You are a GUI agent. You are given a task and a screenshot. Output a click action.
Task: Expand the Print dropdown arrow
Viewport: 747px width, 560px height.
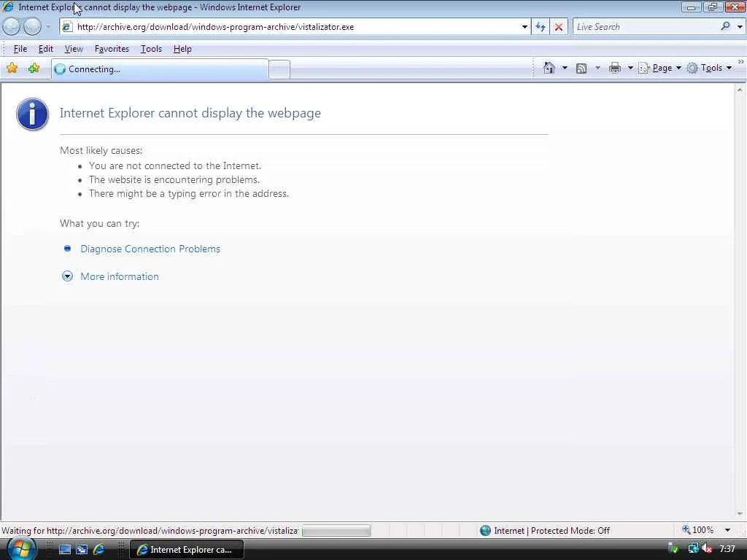[x=630, y=68]
